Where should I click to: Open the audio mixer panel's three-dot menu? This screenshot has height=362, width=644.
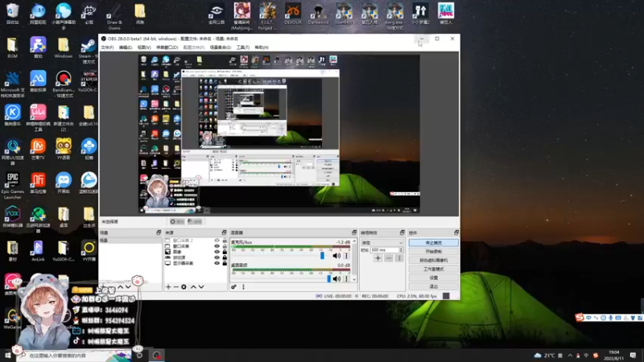coord(243,287)
